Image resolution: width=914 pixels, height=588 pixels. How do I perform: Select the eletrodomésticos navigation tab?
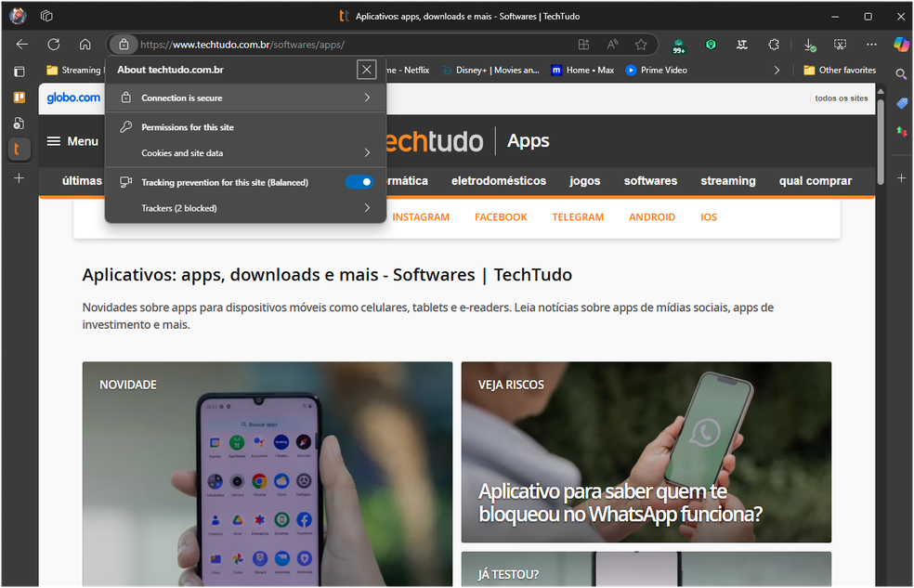tap(499, 180)
